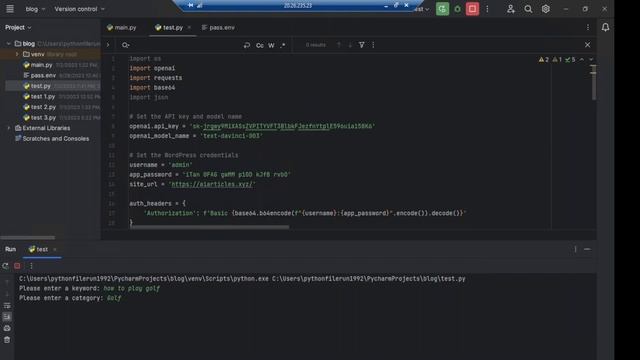The width and height of the screenshot is (640, 360).
Task: Open the editor tabs options menu
Action: [588, 27]
